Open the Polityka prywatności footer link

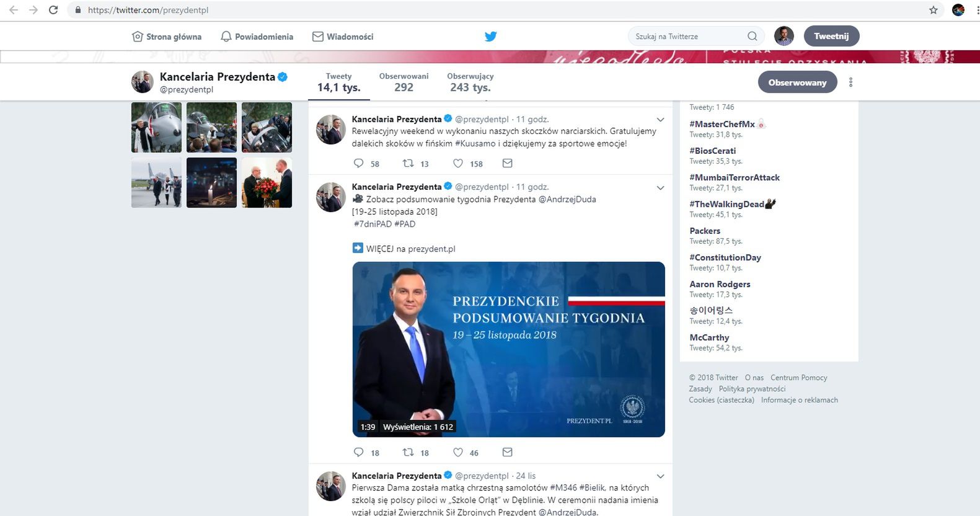click(752, 389)
